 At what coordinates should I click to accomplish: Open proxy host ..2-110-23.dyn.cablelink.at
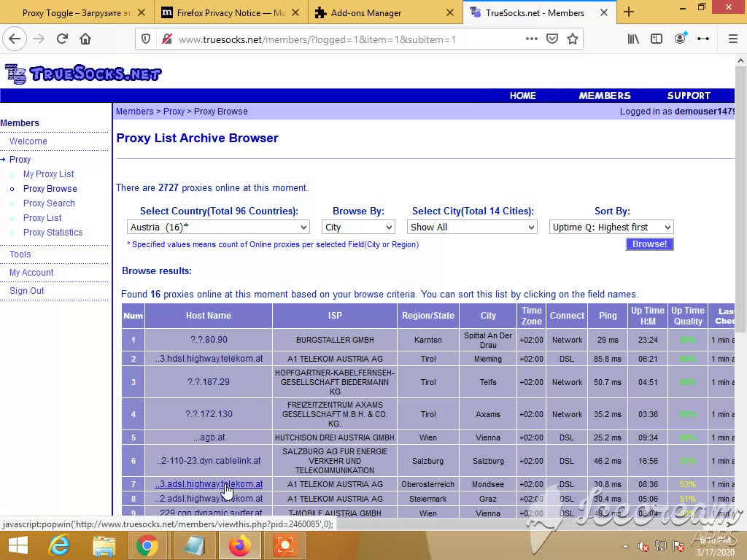point(209,461)
